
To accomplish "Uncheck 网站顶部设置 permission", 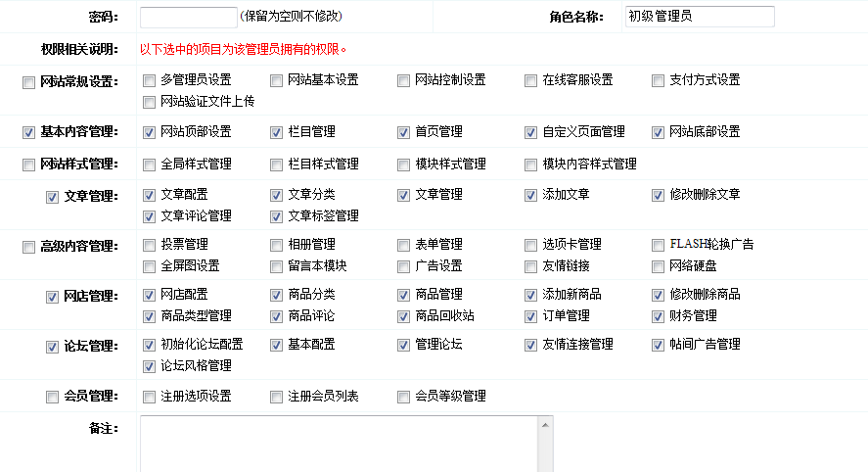I will pyautogui.click(x=149, y=132).
